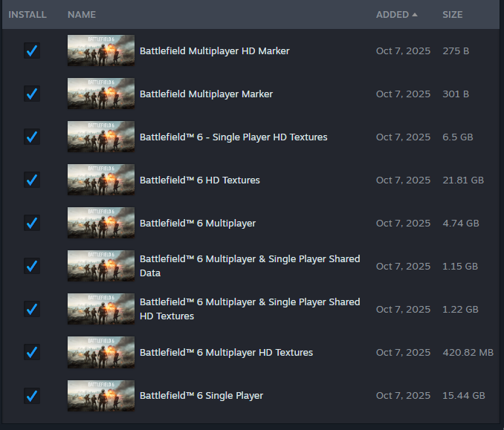Toggle install for Multiplayer & Single Player Shared Data
504x430 pixels.
(32, 266)
